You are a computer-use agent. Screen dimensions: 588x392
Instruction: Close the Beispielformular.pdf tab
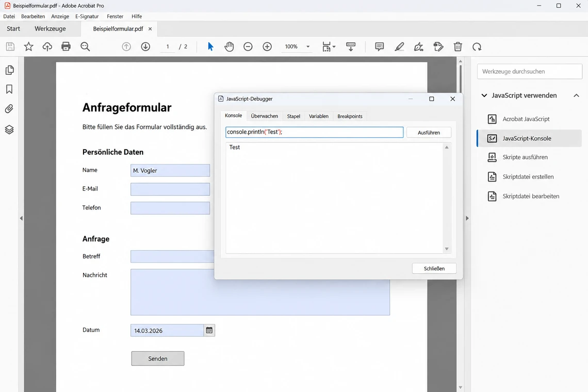coord(150,28)
